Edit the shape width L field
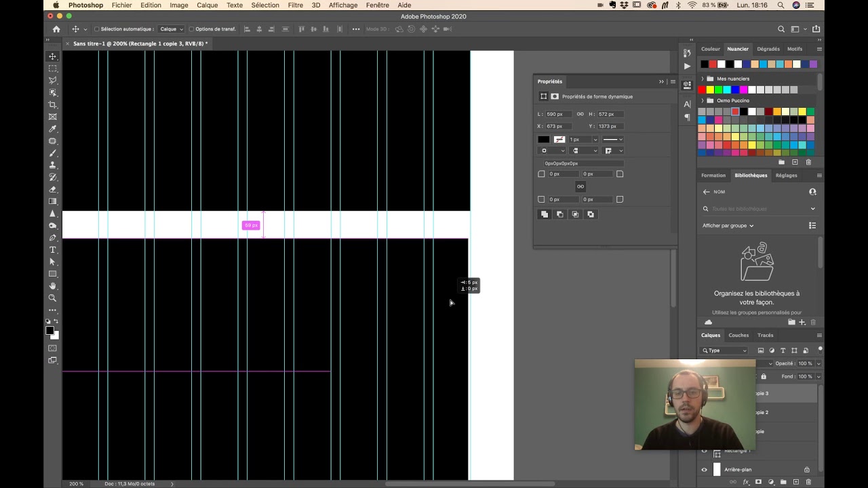Viewport: 868px width, 488px height. point(557,114)
